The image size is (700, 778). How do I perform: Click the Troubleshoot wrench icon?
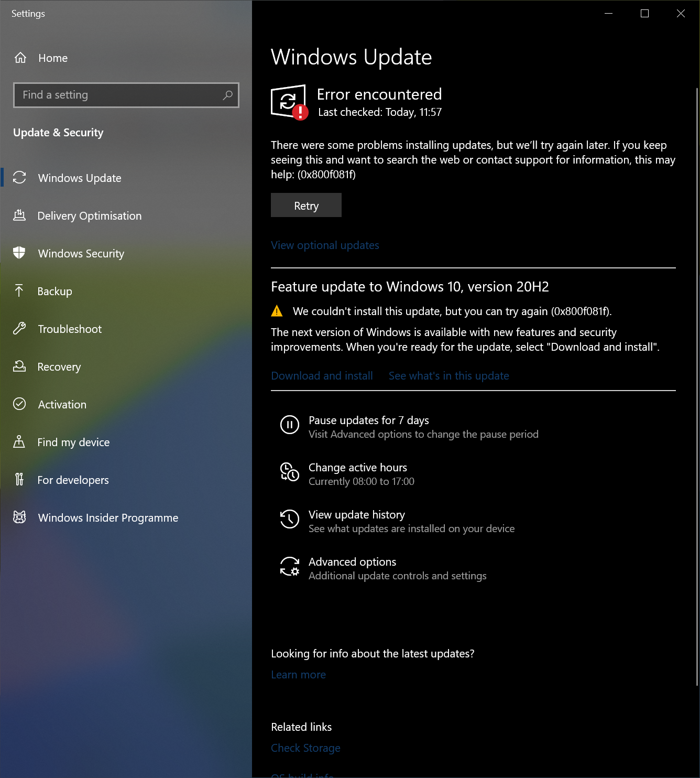tap(19, 329)
